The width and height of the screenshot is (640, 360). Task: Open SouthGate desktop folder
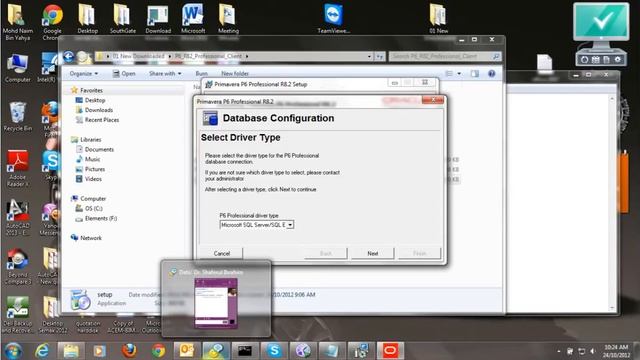point(122,18)
